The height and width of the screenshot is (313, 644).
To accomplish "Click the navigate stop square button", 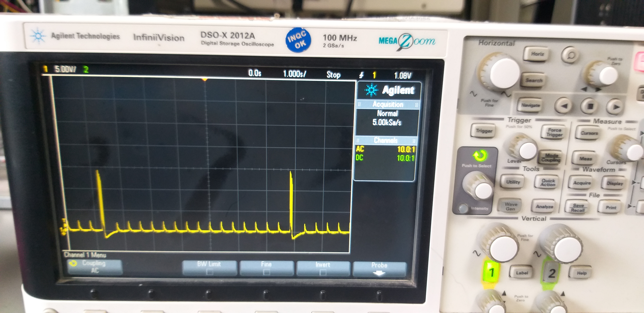I will [x=589, y=106].
